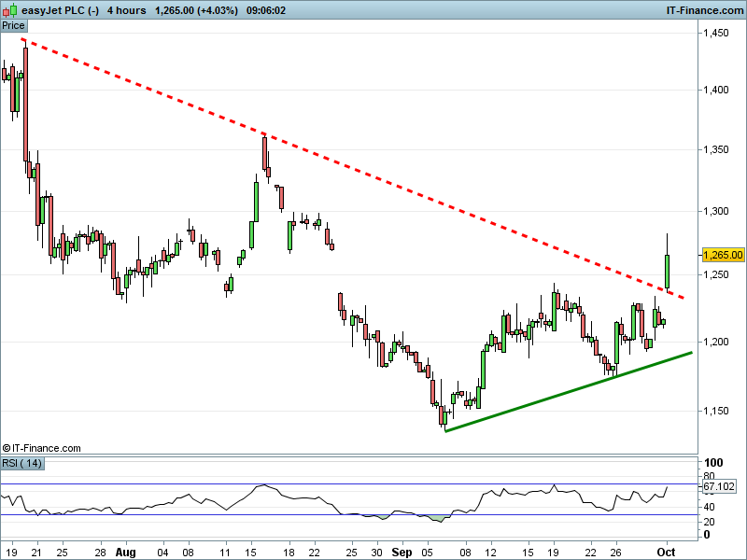The height and width of the screenshot is (560, 747).
Task: Click the yellow 1,265.00 current price tag
Action: tap(722, 255)
